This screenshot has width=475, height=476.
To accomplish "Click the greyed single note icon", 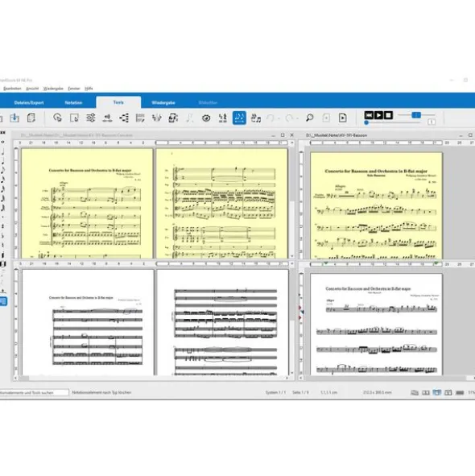I will 190,118.
